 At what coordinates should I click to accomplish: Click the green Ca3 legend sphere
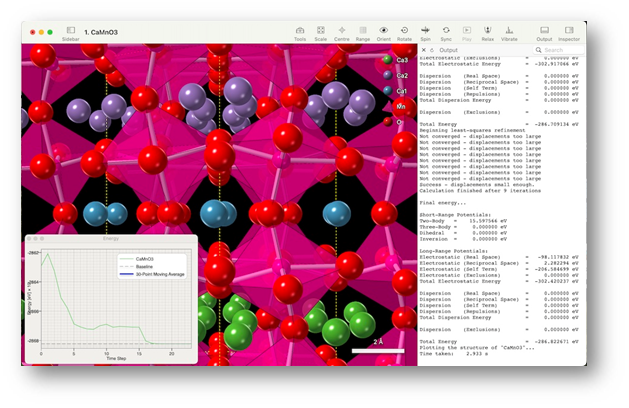click(387, 60)
